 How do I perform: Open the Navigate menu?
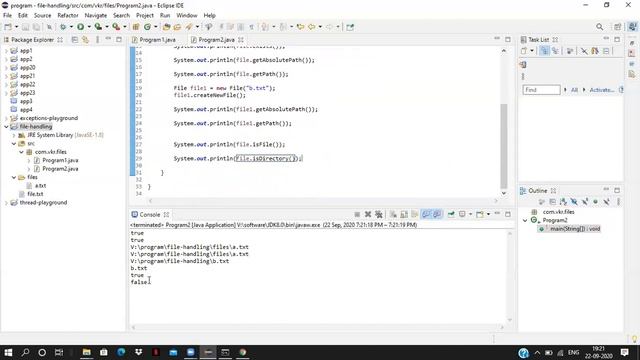pyautogui.click(x=96, y=16)
